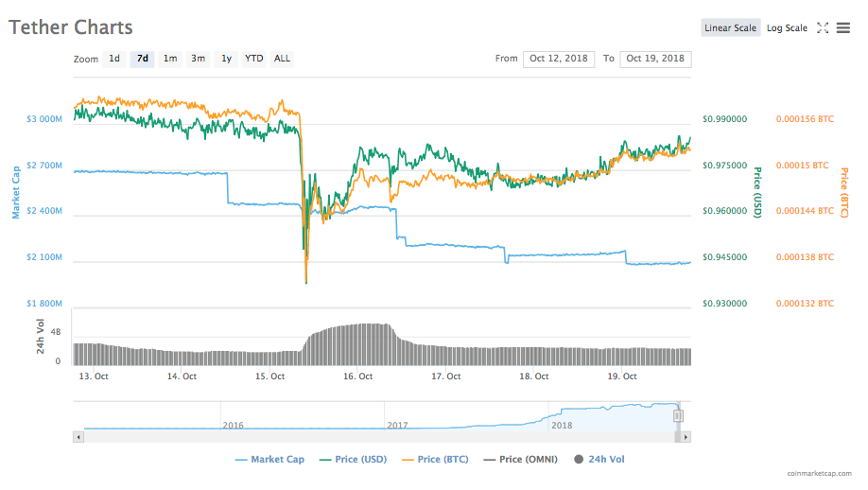Open the fullscreen chart view icon
The image size is (868, 490).
point(823,27)
